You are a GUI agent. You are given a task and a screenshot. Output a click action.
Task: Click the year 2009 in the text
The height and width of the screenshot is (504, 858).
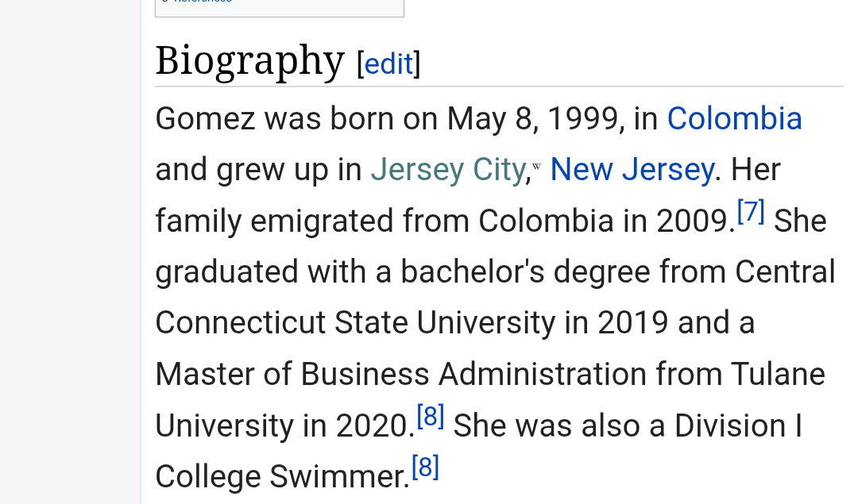click(x=692, y=221)
